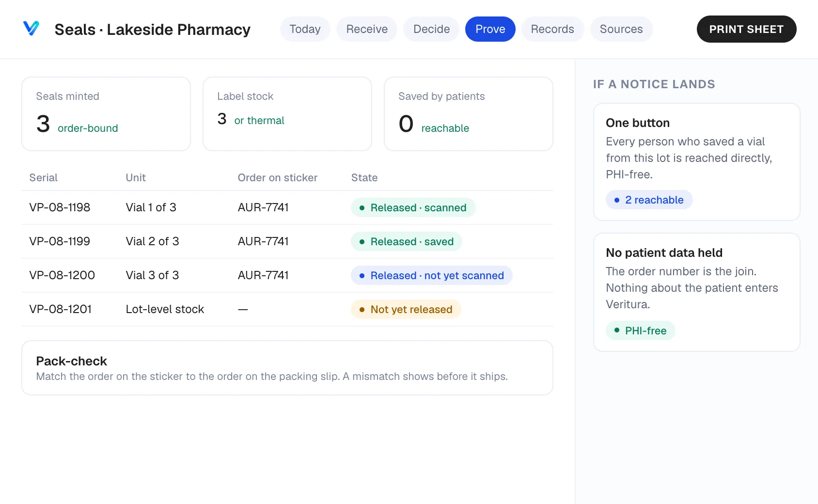Open the Pack-check panel
The height and width of the screenshot is (504, 818).
[287, 368]
